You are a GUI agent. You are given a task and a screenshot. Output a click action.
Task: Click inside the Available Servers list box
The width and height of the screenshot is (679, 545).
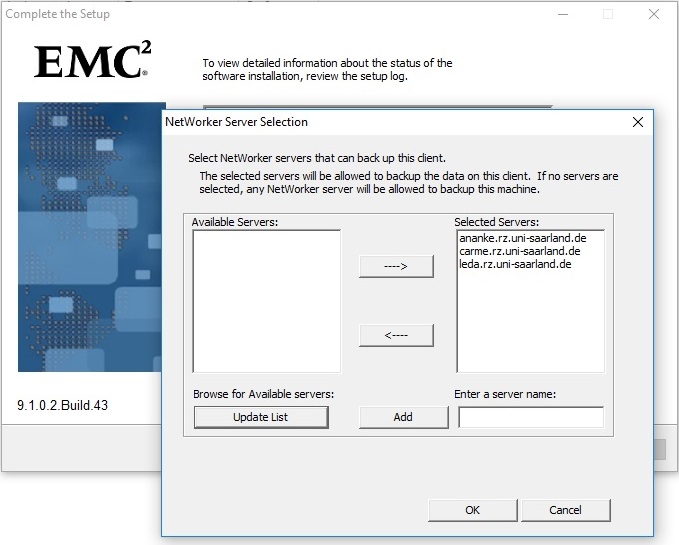pos(266,301)
